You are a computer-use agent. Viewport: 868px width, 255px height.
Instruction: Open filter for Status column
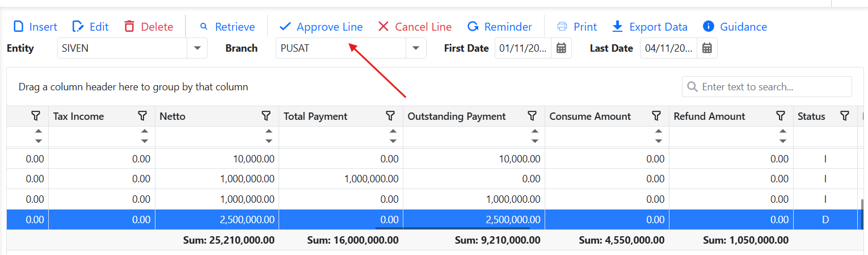point(845,116)
